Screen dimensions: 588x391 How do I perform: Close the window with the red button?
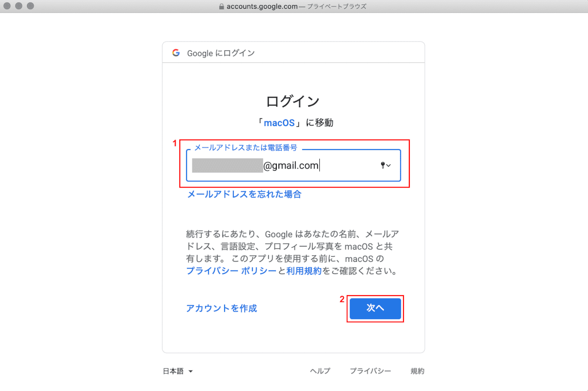7,6
